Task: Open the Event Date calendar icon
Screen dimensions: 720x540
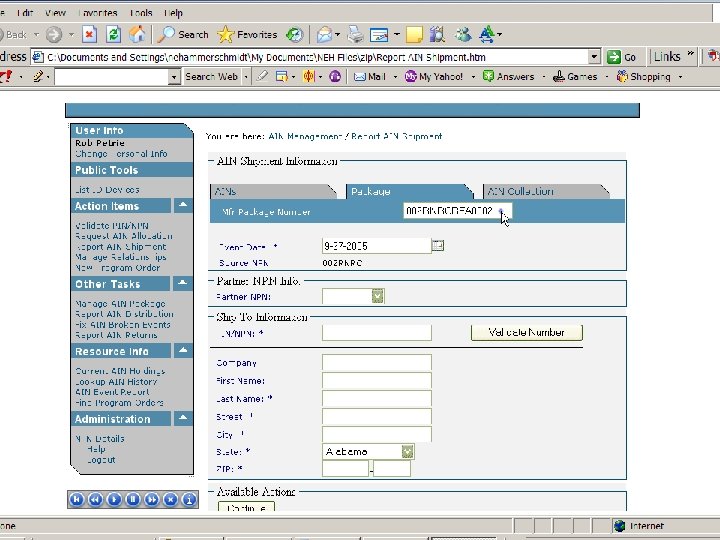Action: click(438, 245)
